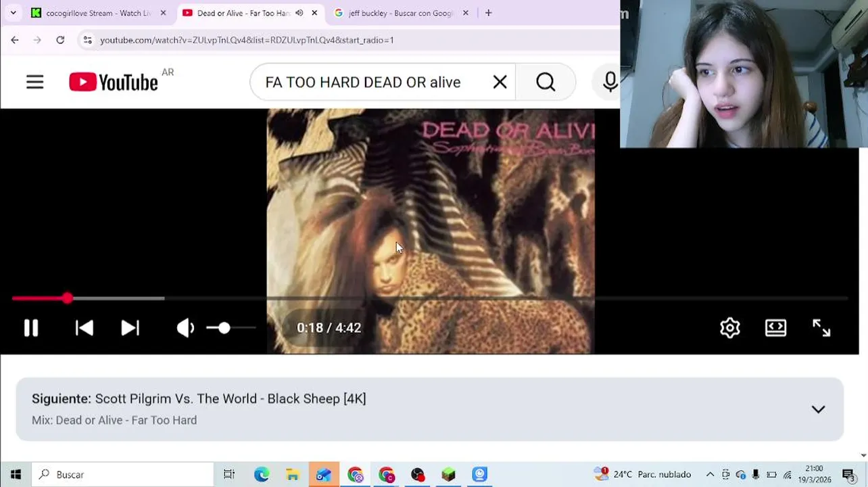Viewport: 868px width, 487px height.
Task: Go forward in the browser
Action: [x=37, y=40]
